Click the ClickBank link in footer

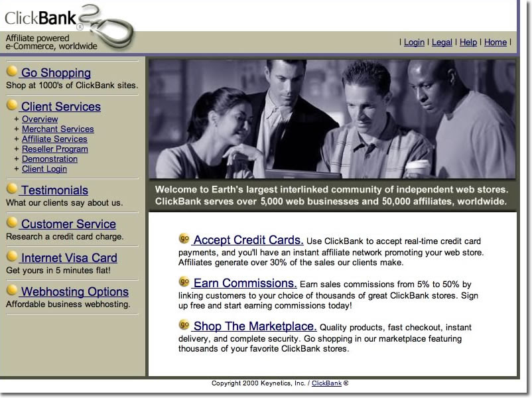click(x=327, y=383)
